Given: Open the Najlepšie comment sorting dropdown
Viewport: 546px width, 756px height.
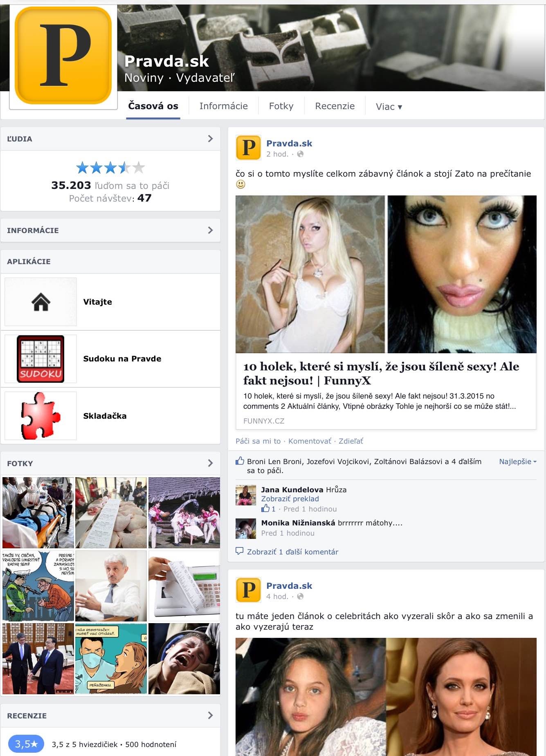Looking at the screenshot, I should 517,462.
